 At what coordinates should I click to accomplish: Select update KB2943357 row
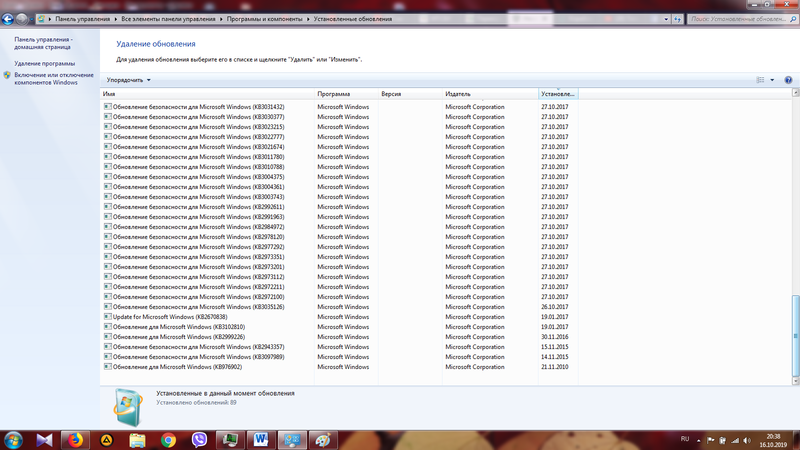339,347
